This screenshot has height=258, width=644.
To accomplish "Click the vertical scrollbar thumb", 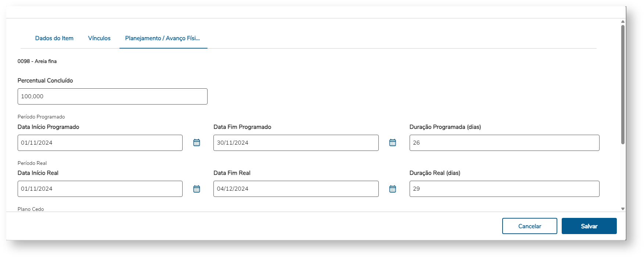I will 623,85.
